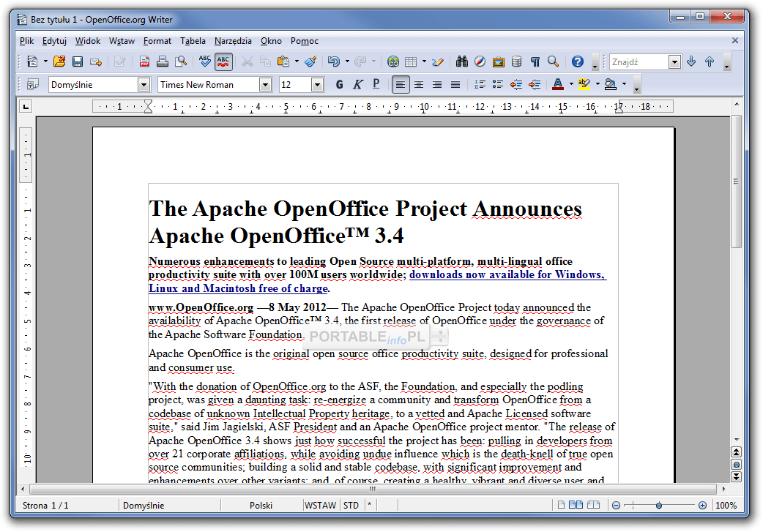The height and width of the screenshot is (532, 763).
Task: Open font size 12 dropdown arrow
Action: click(317, 85)
